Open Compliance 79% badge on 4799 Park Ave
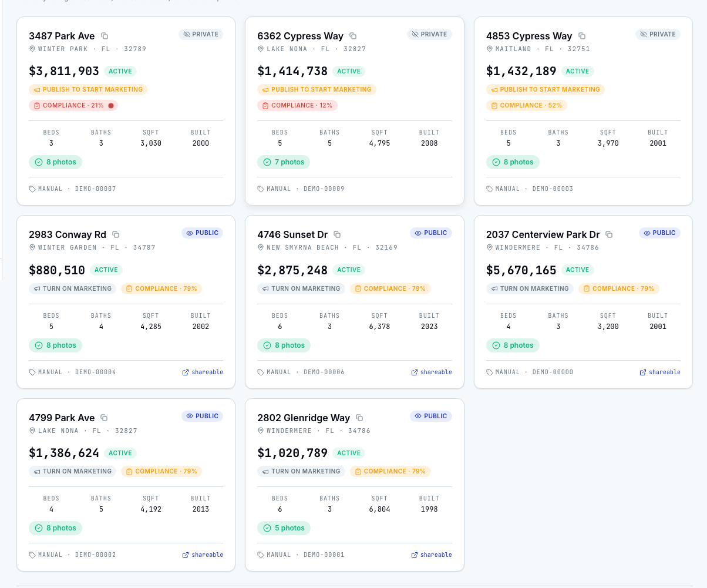 click(x=161, y=471)
